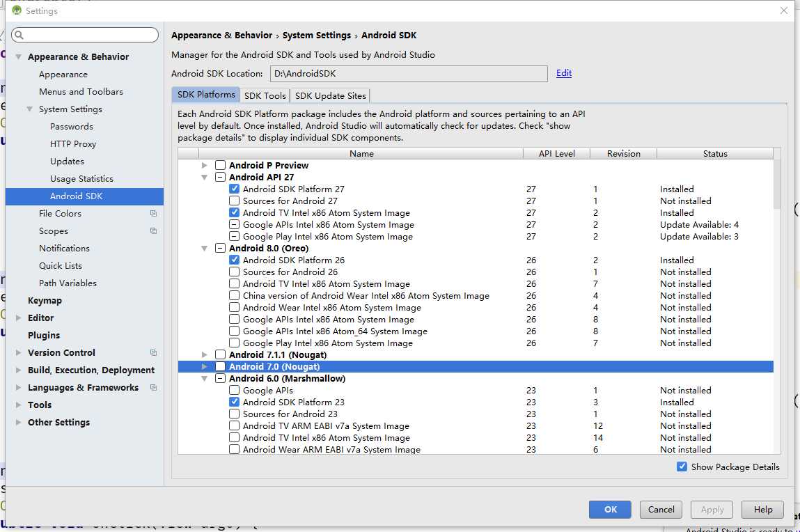Check Sources for Android 27
The image size is (800, 532).
234,201
